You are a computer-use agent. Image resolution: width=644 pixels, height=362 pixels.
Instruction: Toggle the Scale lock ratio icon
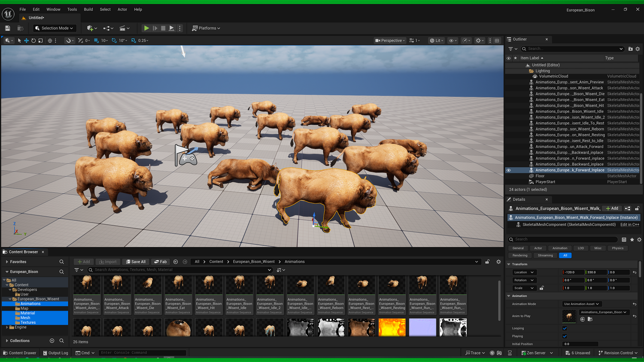[x=542, y=288]
